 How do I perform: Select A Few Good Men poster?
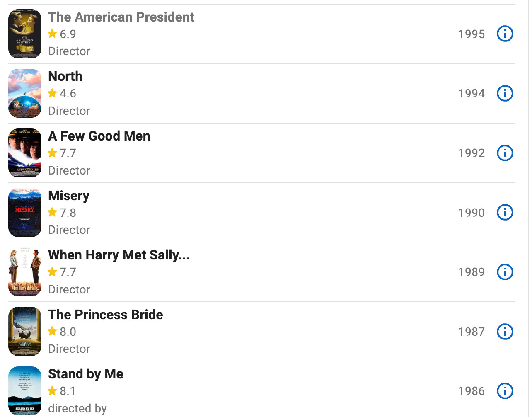click(x=25, y=153)
